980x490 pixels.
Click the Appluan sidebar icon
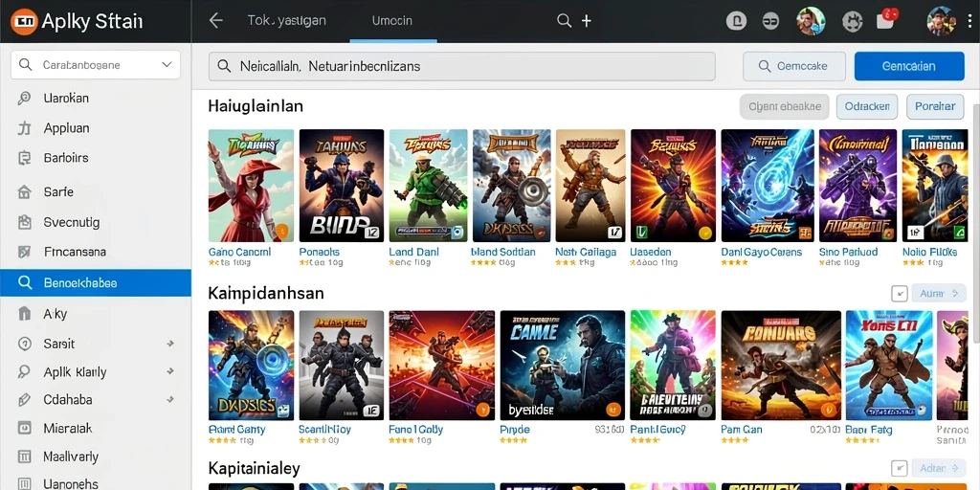pos(24,128)
